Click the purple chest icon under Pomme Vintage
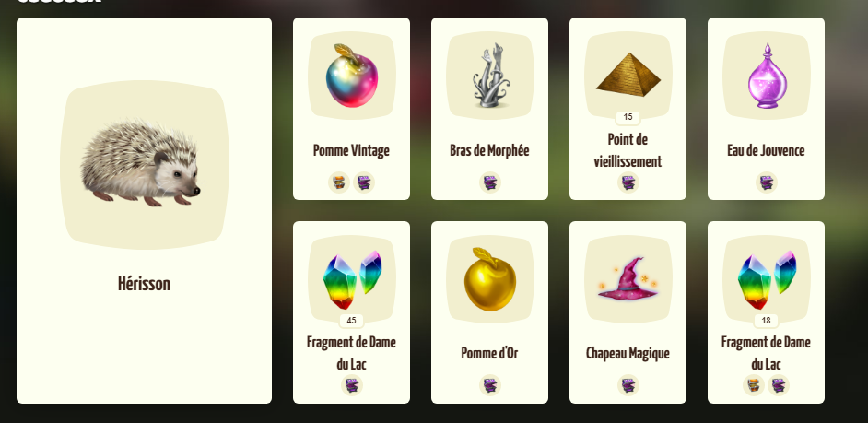 (x=364, y=182)
